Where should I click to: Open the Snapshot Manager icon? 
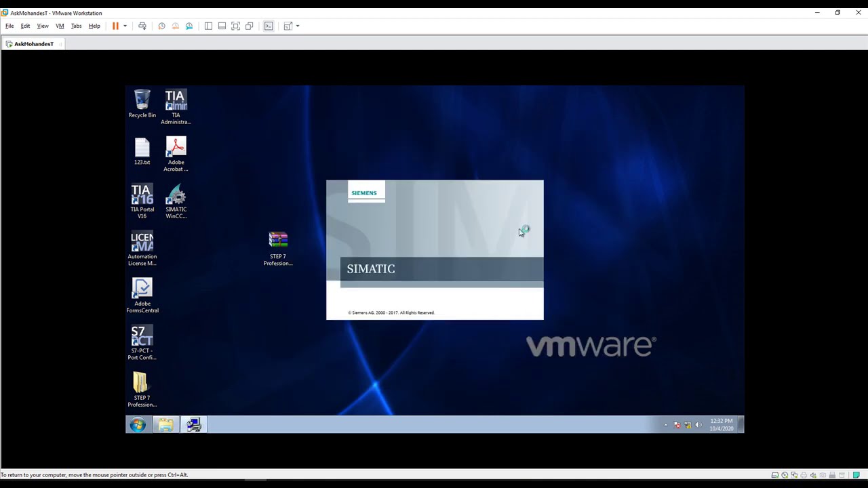(x=189, y=26)
